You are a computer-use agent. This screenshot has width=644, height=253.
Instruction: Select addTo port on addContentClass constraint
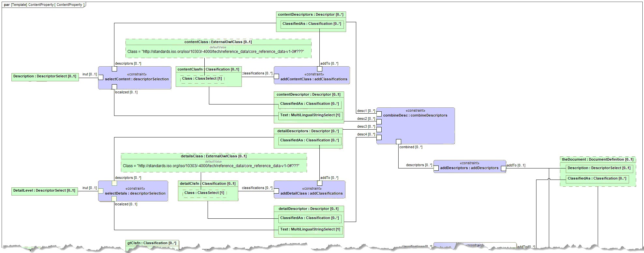pyautogui.click(x=319, y=69)
